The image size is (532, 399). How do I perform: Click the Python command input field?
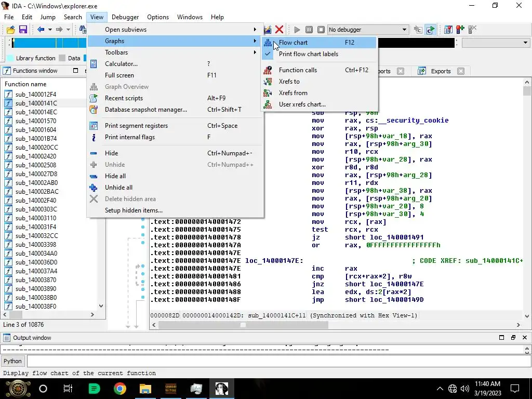(x=278, y=361)
